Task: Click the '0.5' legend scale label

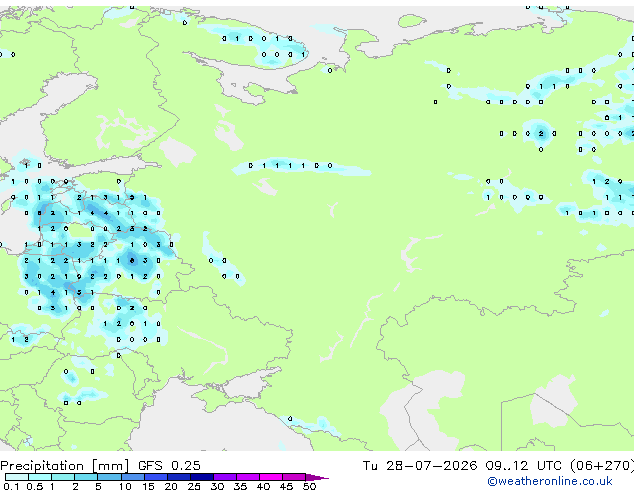Action: (35, 486)
